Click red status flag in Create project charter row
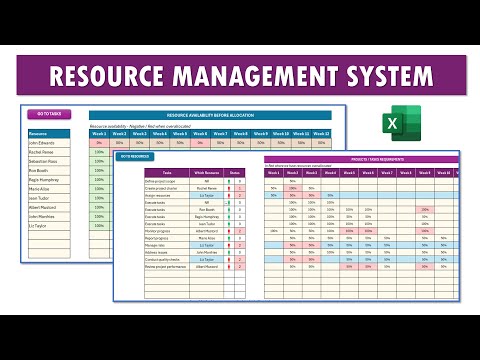The width and height of the screenshot is (480, 360). (x=229, y=188)
